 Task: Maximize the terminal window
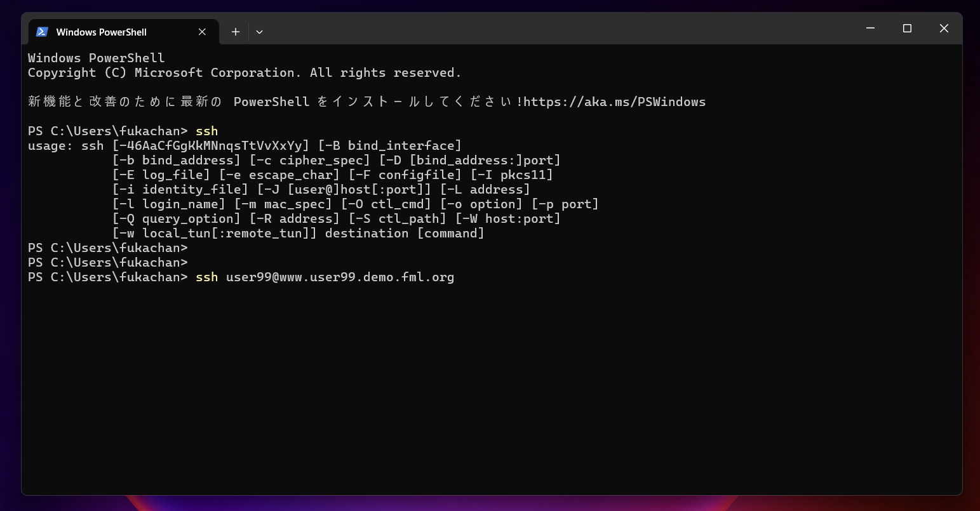click(907, 28)
